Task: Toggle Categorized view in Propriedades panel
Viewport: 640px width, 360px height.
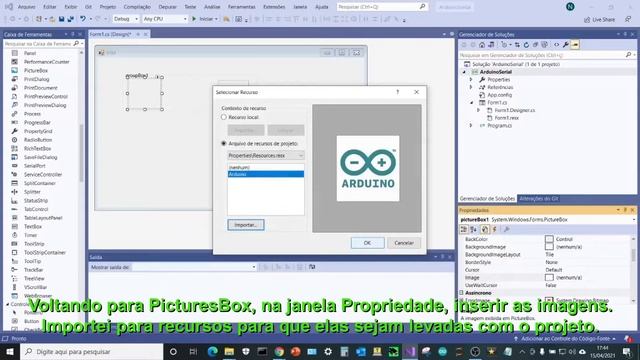Action: [464, 229]
